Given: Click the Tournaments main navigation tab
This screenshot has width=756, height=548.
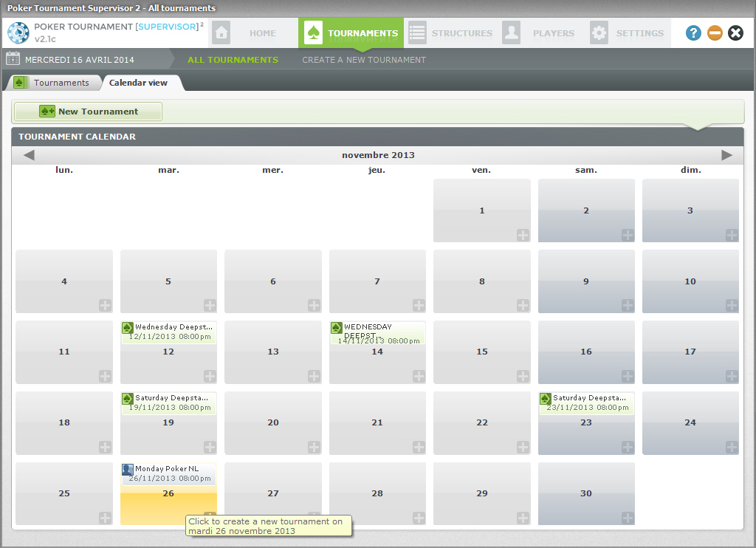Looking at the screenshot, I should [x=351, y=33].
